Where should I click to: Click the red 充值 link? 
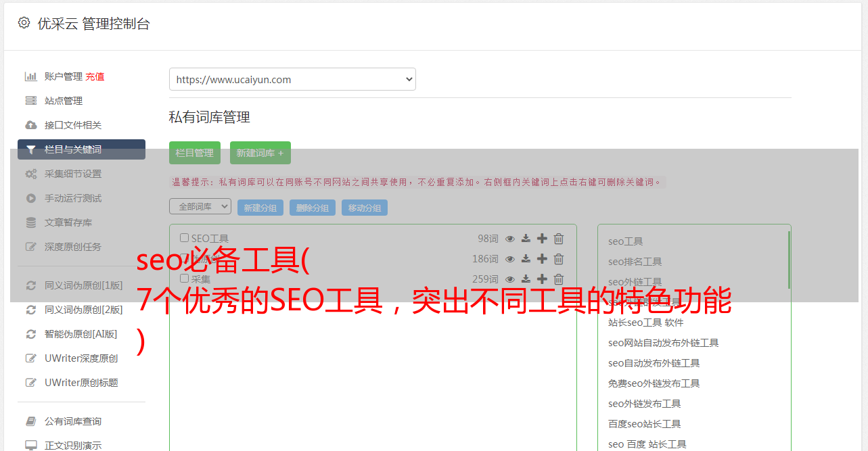click(95, 76)
